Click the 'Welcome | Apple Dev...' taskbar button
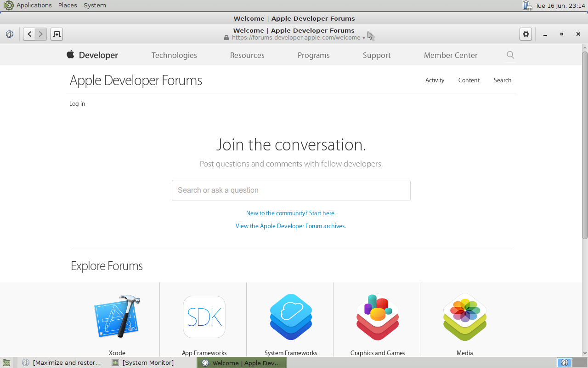Image resolution: width=588 pixels, height=368 pixels. click(x=242, y=363)
